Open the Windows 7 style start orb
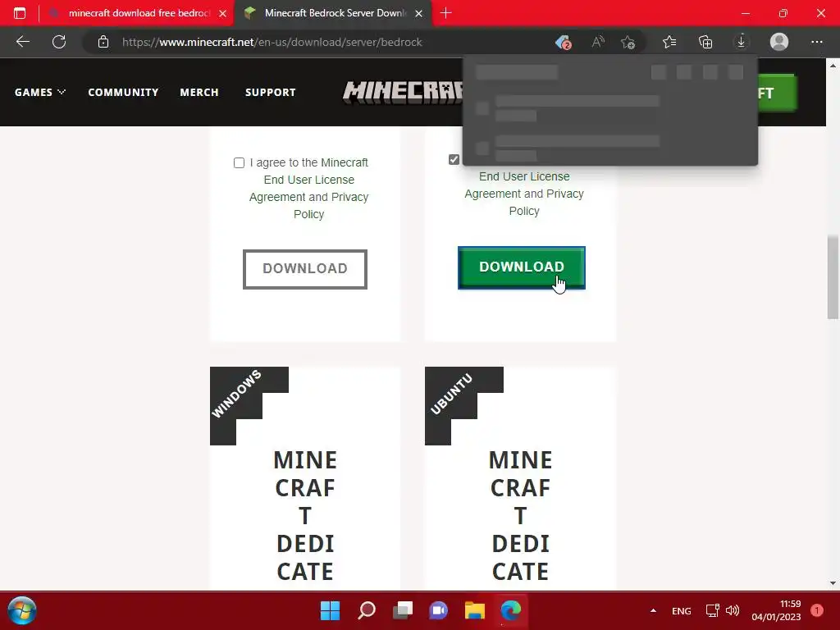The height and width of the screenshot is (630, 840). tap(22, 610)
